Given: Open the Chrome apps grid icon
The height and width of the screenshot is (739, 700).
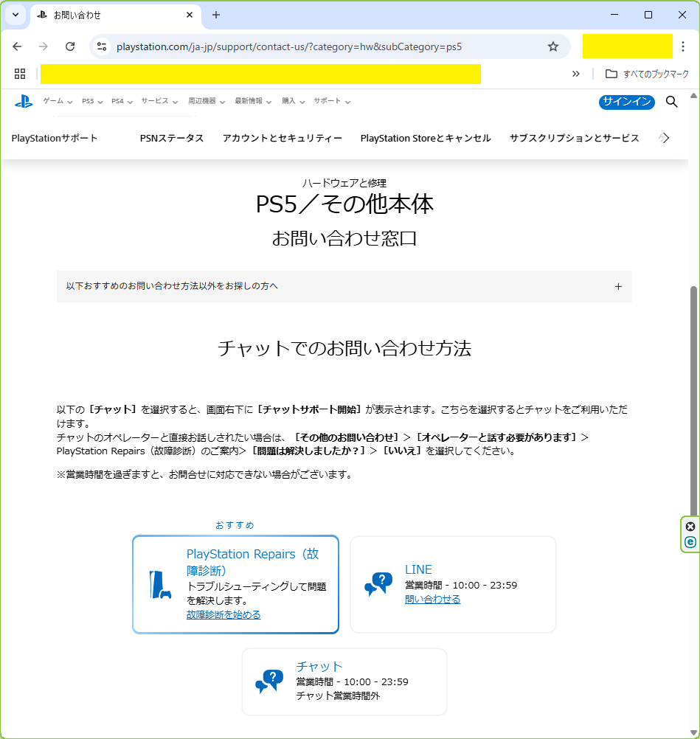Looking at the screenshot, I should (20, 74).
